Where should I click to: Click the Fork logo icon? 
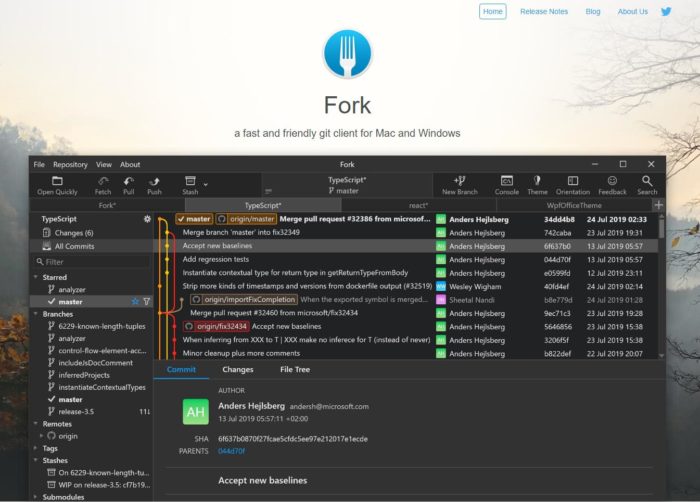(347, 54)
